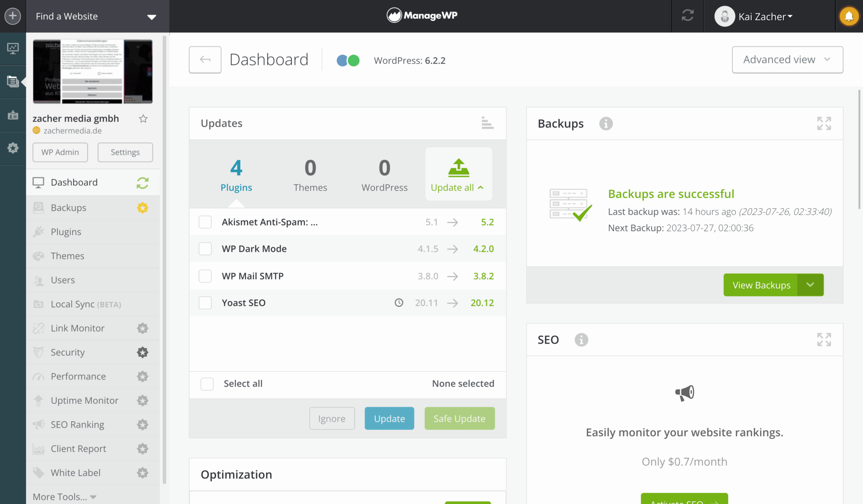Open Uptime Monitor from the sidebar menu

85,400
